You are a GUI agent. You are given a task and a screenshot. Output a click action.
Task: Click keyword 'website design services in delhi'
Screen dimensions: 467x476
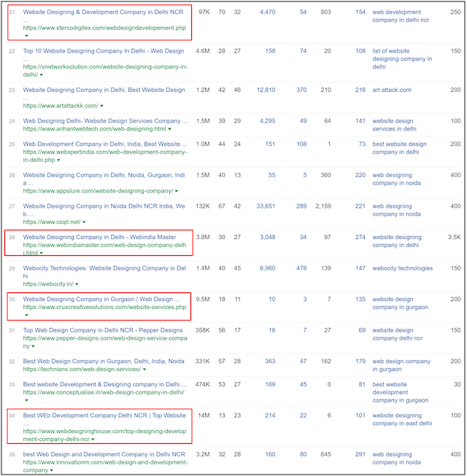tap(394, 125)
